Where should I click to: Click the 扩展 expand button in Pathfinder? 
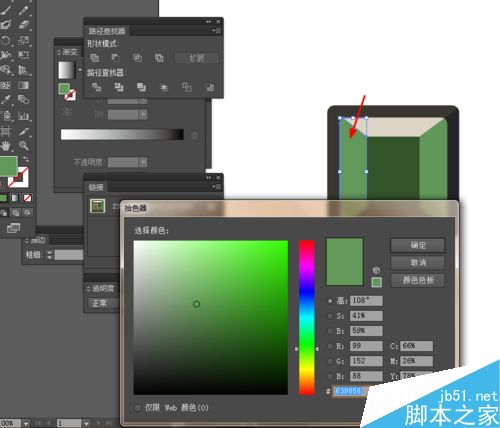[197, 58]
